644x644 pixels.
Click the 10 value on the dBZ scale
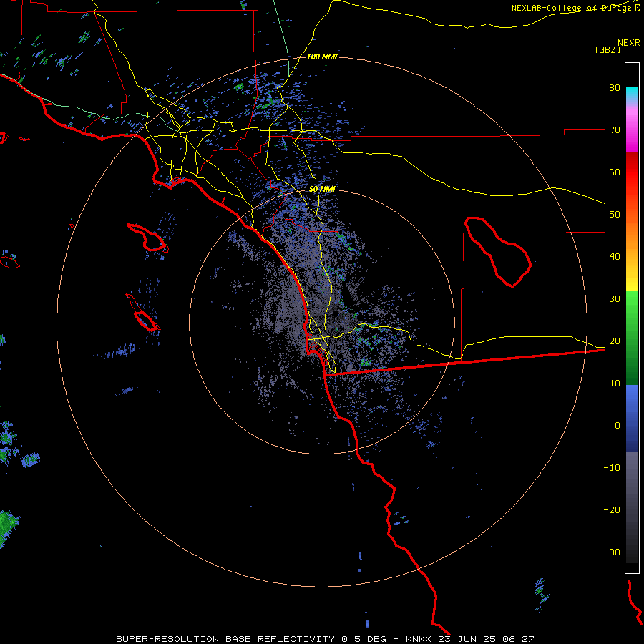[x=615, y=384]
